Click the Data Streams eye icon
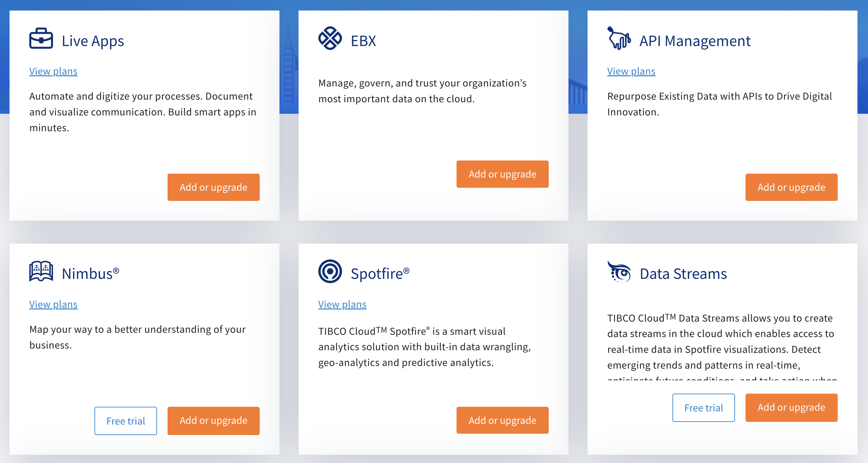This screenshot has height=463, width=868. click(x=618, y=271)
